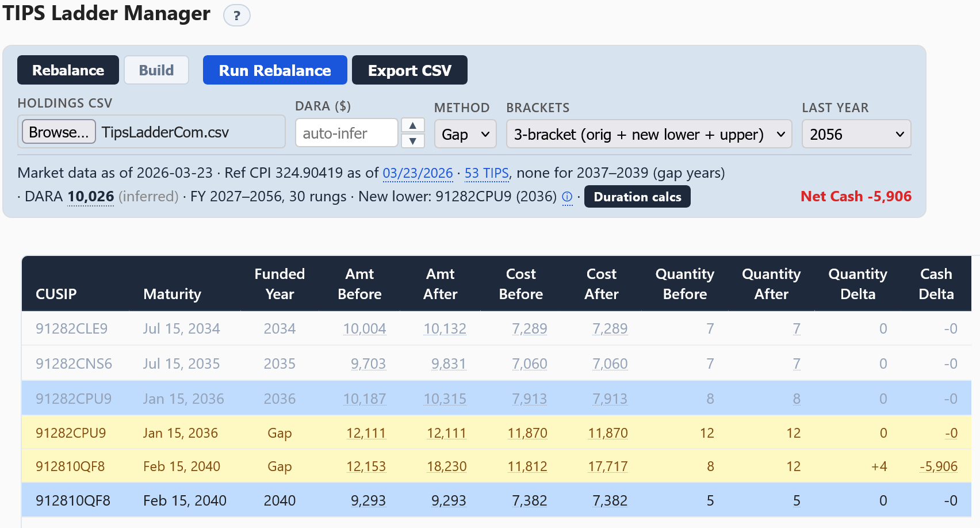Open the Last Year dropdown set to 2056

click(856, 134)
